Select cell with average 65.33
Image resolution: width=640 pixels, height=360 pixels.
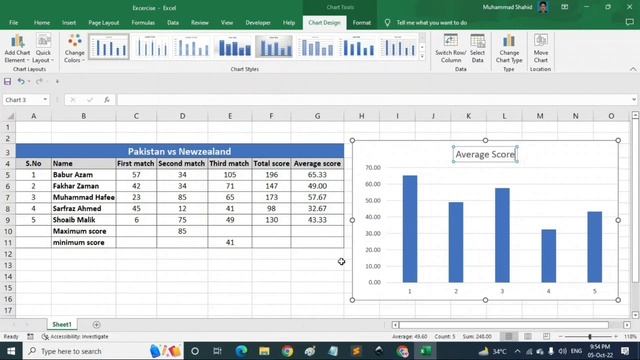317,175
